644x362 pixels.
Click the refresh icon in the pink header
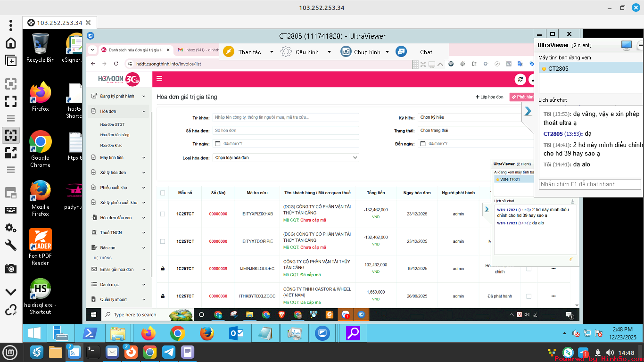click(520, 80)
